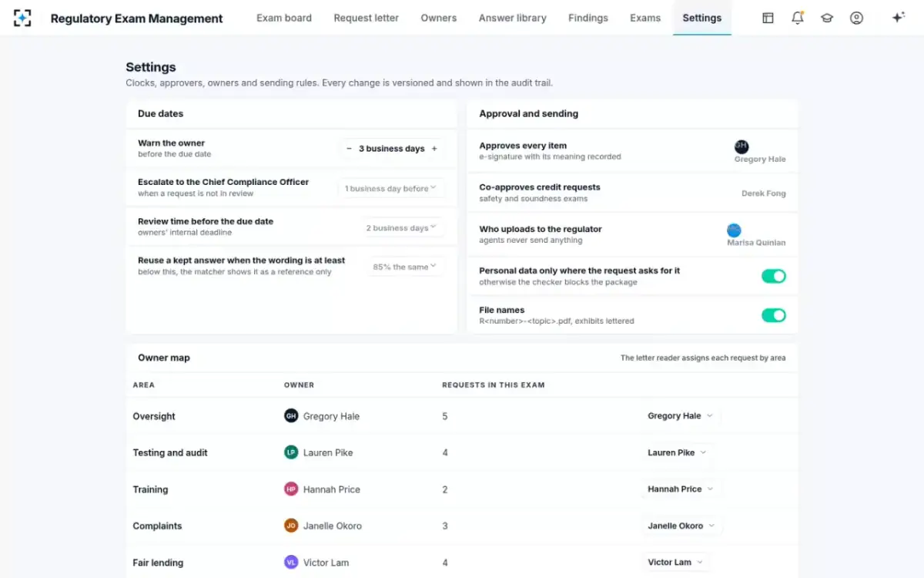The width and height of the screenshot is (924, 578).
Task: Toggle the File names switch
Action: point(774,315)
